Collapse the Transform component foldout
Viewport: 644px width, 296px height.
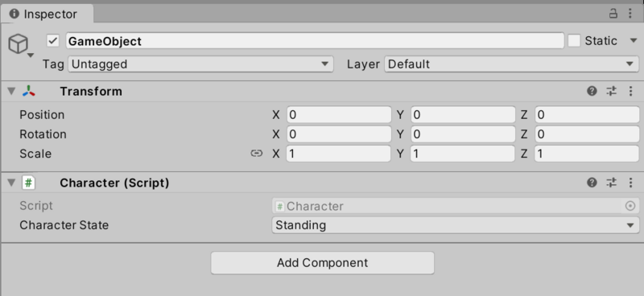tap(11, 91)
